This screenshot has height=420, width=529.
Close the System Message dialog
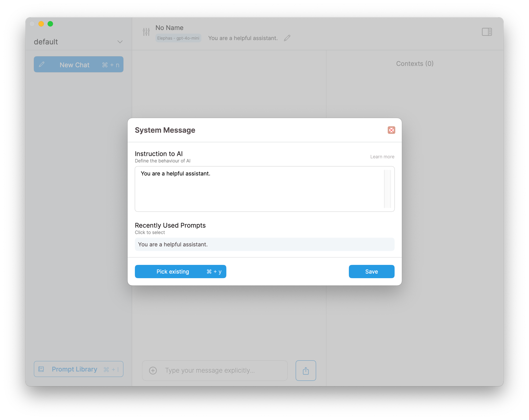391,130
